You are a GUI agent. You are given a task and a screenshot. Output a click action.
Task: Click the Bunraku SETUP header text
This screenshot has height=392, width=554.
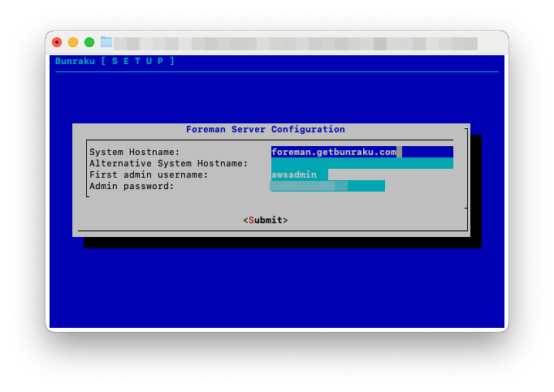(x=115, y=61)
